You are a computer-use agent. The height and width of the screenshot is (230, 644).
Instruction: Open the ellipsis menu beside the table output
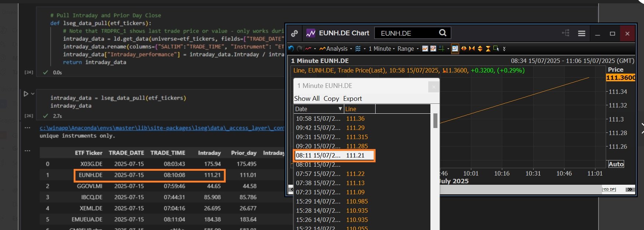[x=27, y=151]
